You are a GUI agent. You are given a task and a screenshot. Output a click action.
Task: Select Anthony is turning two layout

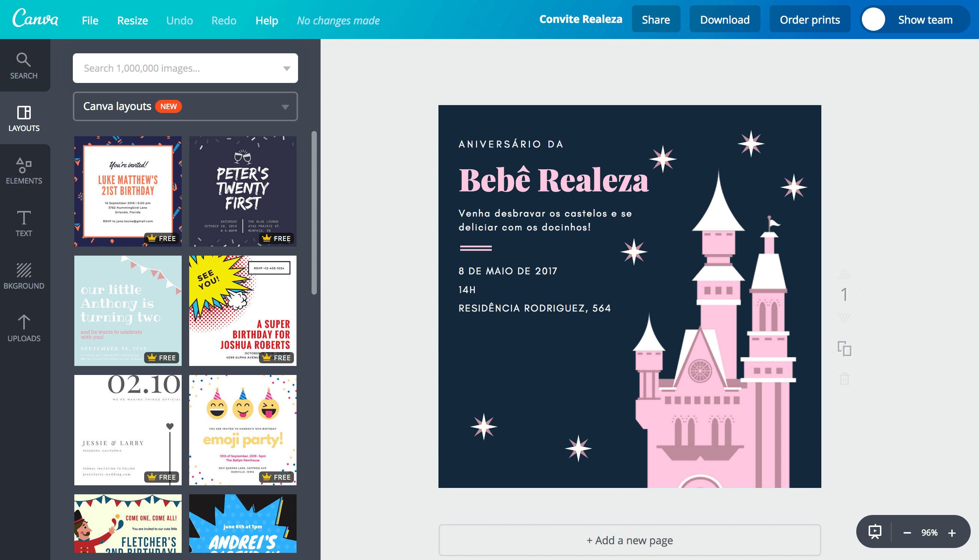(128, 311)
